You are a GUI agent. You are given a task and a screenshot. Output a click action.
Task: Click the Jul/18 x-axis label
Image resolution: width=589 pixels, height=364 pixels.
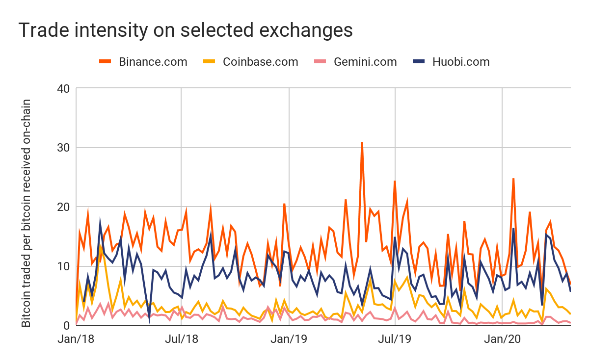point(182,338)
